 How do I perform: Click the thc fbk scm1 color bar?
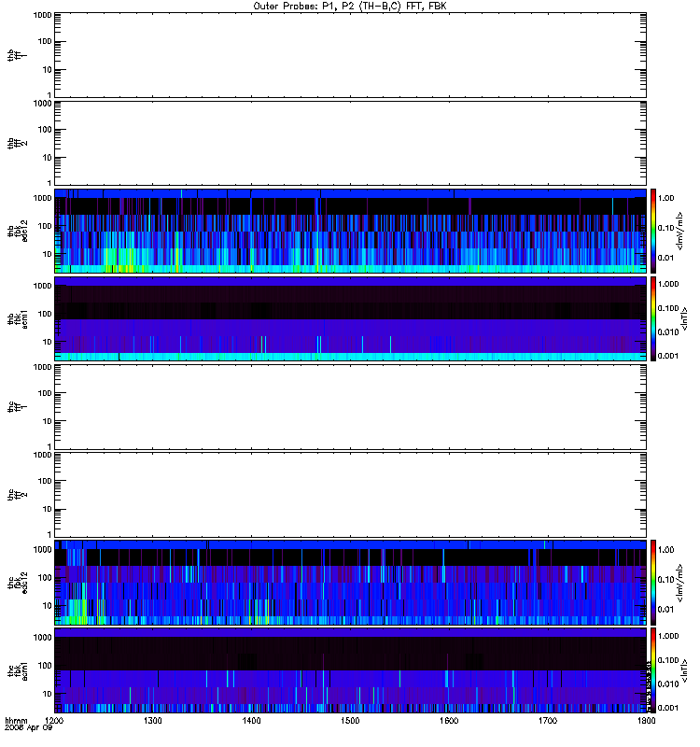(x=653, y=670)
